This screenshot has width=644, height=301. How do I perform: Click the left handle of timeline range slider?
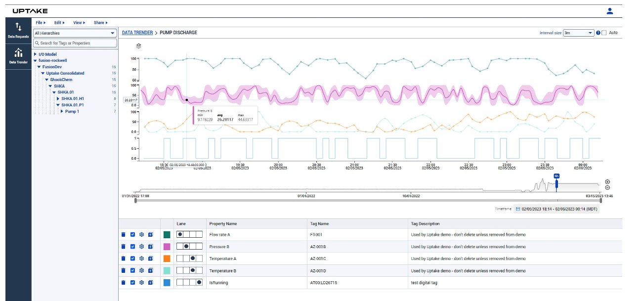(x=135, y=200)
